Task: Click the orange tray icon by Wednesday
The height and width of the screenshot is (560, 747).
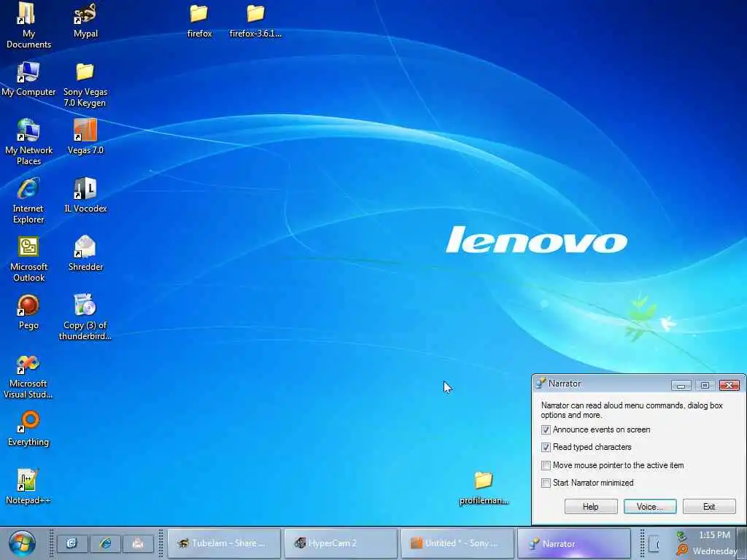Action: [x=682, y=551]
